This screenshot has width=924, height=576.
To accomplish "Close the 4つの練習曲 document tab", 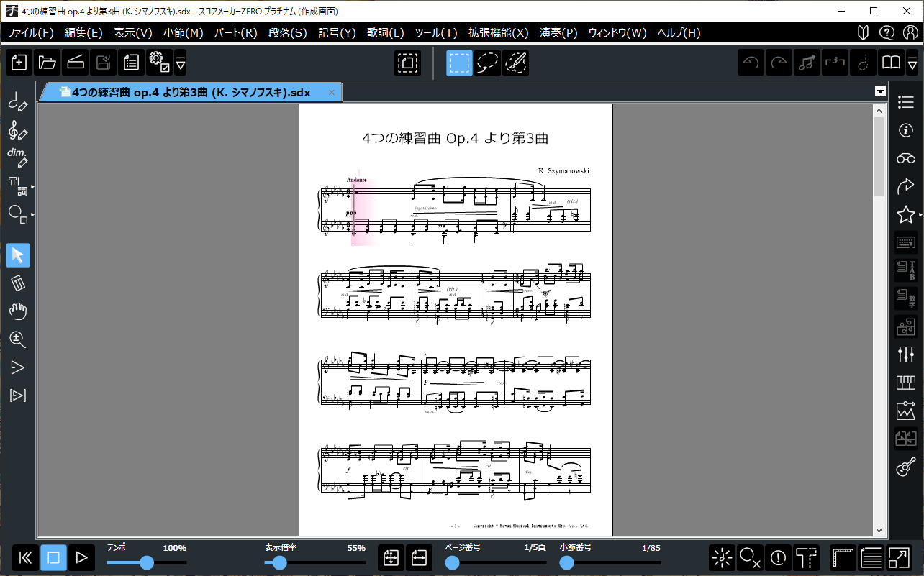I will click(332, 93).
